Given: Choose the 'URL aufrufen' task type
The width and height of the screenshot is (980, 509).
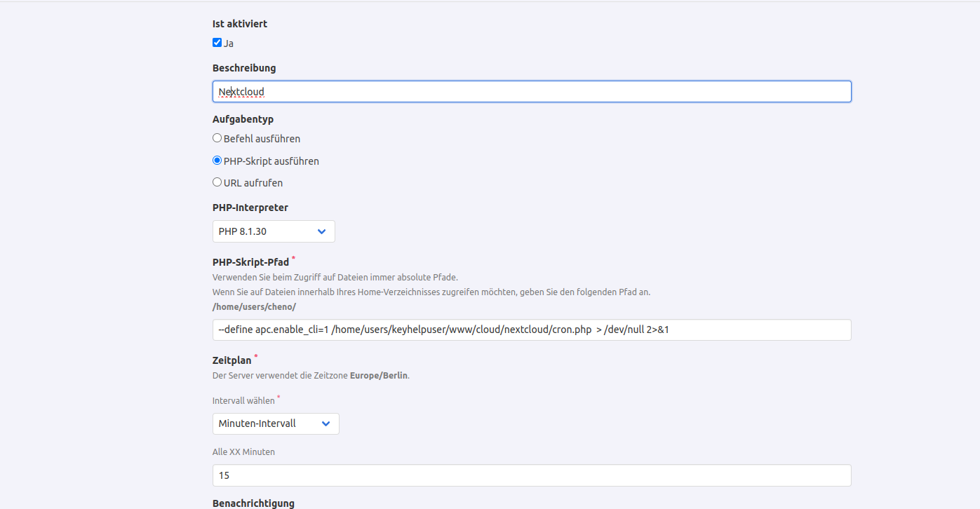Looking at the screenshot, I should click(217, 182).
